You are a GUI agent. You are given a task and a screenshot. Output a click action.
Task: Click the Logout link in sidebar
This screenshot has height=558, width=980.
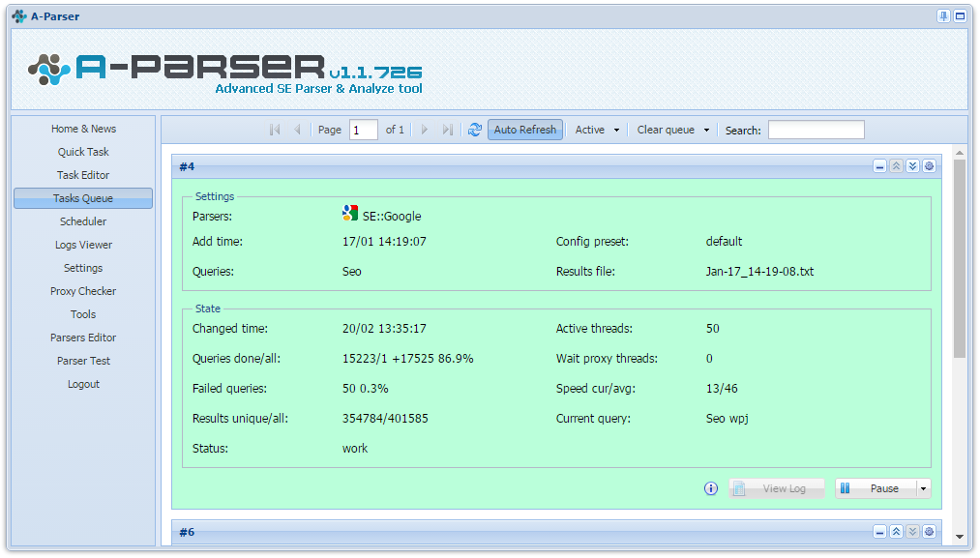[83, 384]
